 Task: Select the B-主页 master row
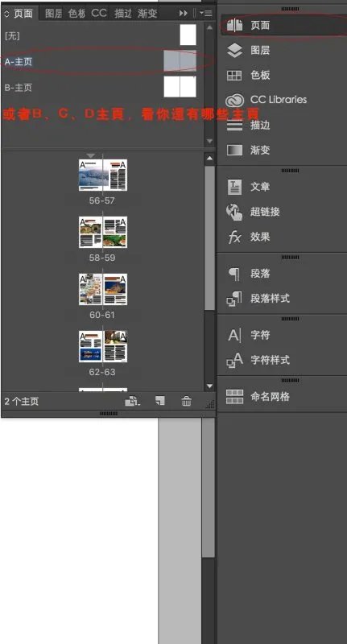pos(103,87)
